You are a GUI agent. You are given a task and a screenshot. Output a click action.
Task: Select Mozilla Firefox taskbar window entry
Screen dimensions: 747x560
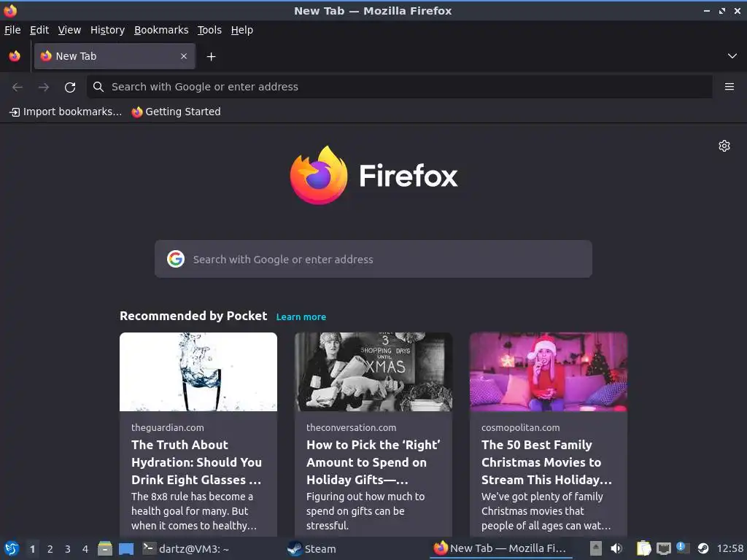pyautogui.click(x=500, y=549)
